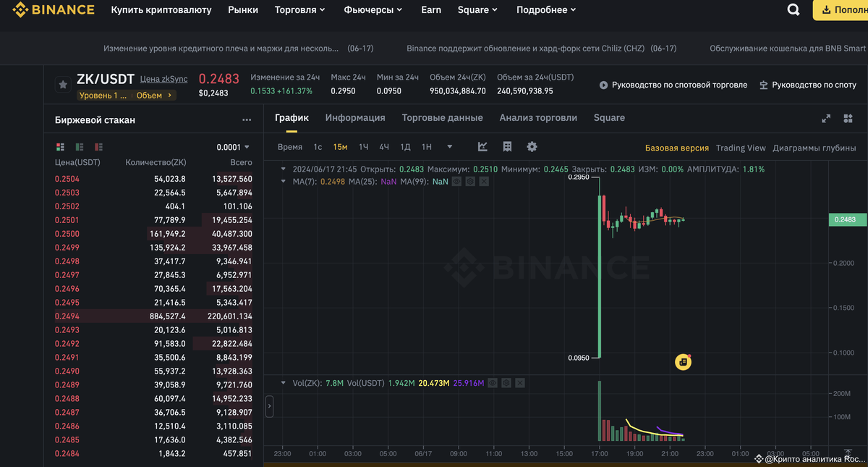Open Фьючерсы dropdown menu
The height and width of the screenshot is (467, 868).
pos(373,10)
